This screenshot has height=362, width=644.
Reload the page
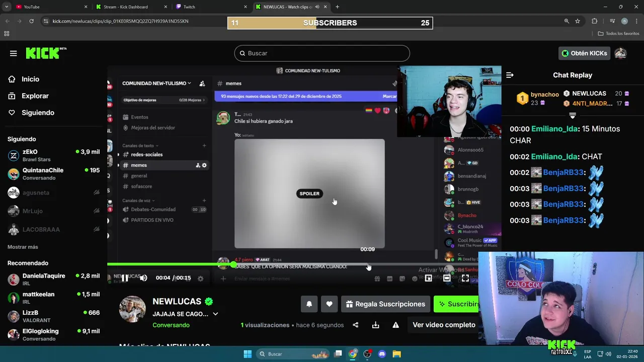(32, 21)
